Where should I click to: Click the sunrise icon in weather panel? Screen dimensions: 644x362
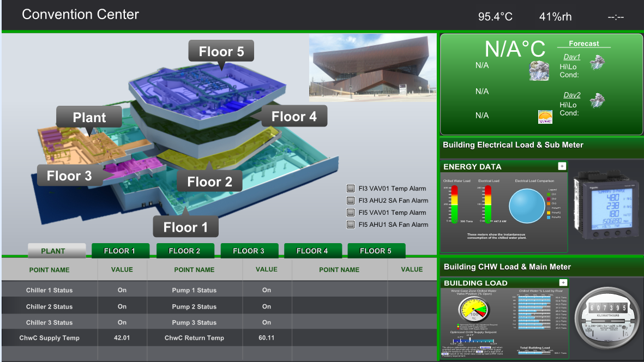pos(545,117)
